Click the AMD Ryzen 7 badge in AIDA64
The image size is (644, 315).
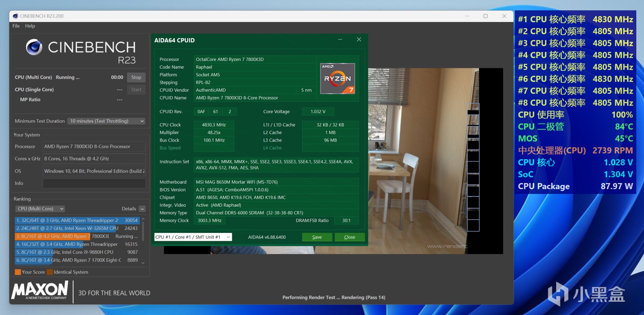[337, 79]
